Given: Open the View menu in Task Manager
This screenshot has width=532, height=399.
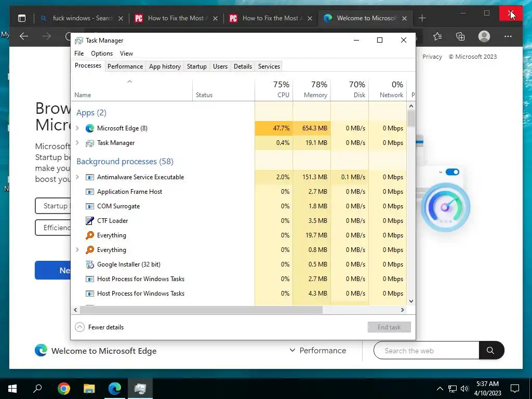Looking at the screenshot, I should click(x=126, y=54).
